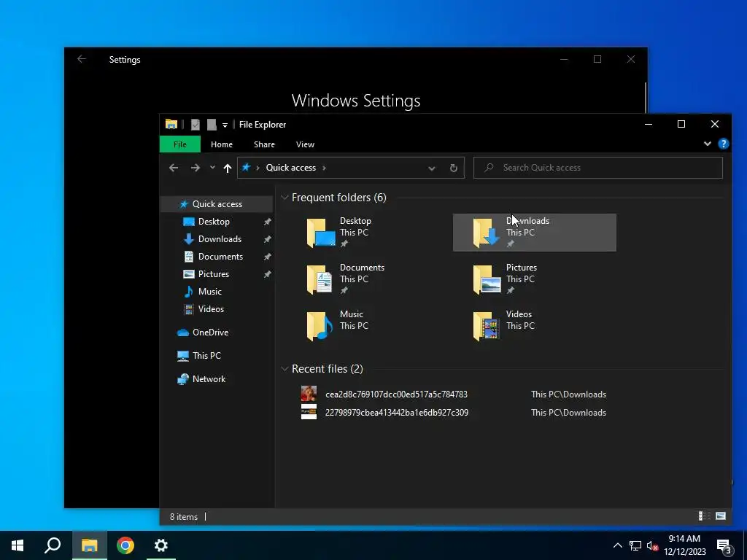Viewport: 747px width, 560px height.
Task: Open the Windows Start menu
Action: click(x=18, y=545)
